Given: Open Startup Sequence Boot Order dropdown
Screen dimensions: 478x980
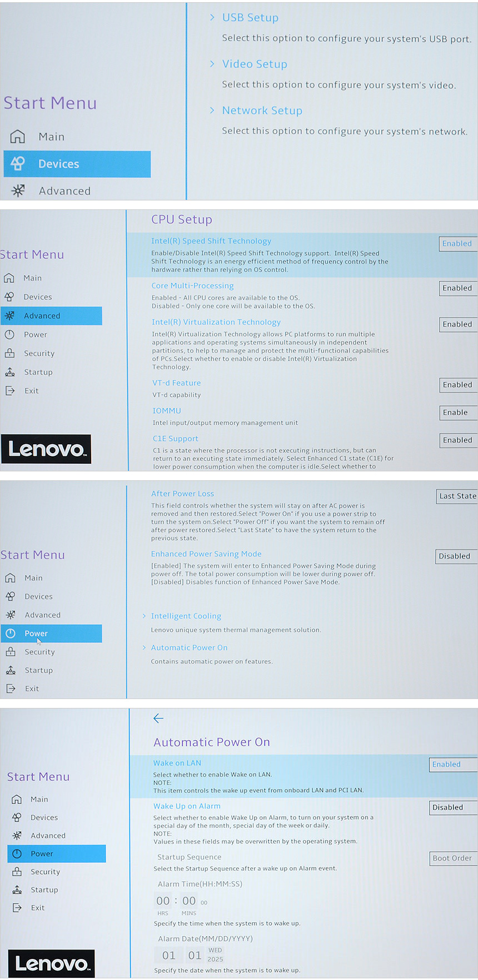Looking at the screenshot, I should 452,858.
